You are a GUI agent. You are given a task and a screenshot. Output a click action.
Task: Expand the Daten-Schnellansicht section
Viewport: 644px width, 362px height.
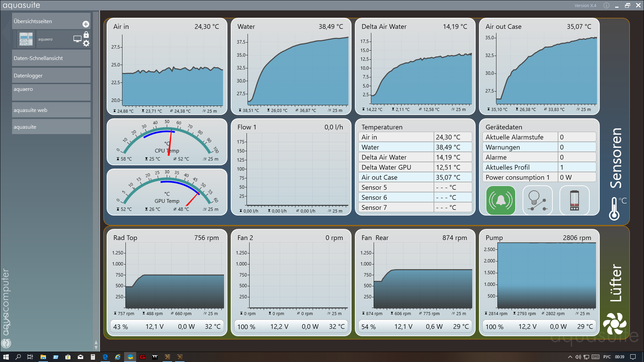(51, 58)
